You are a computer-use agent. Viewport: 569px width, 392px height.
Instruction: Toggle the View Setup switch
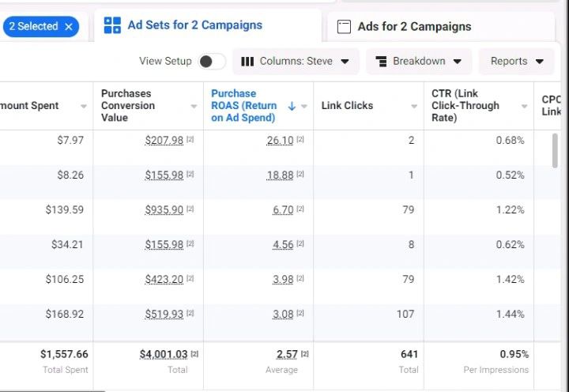point(211,62)
